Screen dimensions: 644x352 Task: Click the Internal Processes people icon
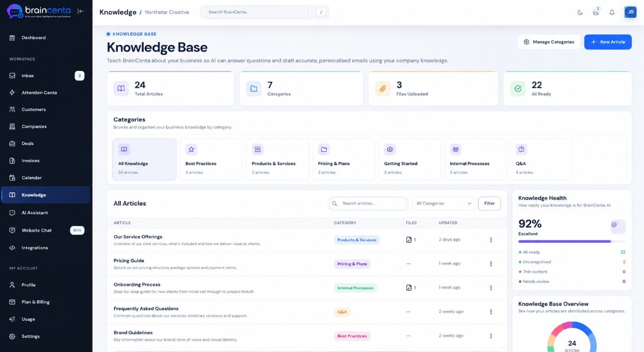456,150
